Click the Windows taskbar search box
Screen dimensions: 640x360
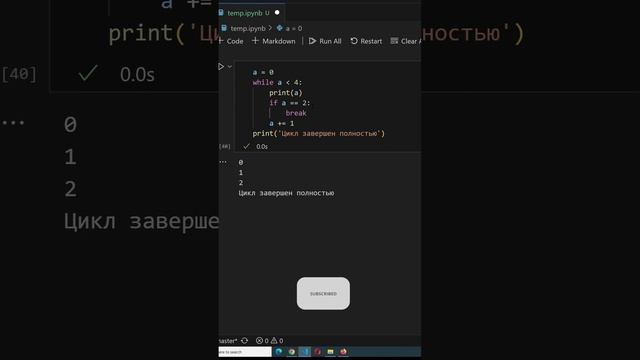(245, 351)
